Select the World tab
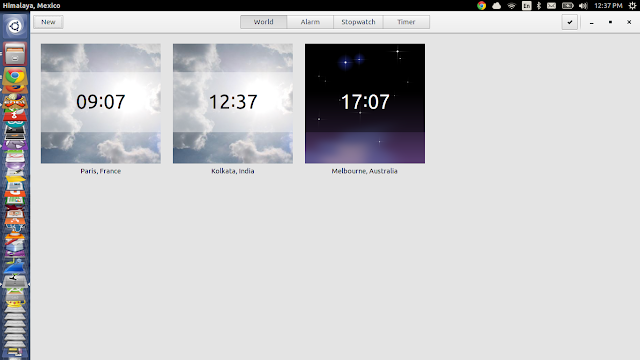This screenshot has height=360, width=640. [264, 22]
